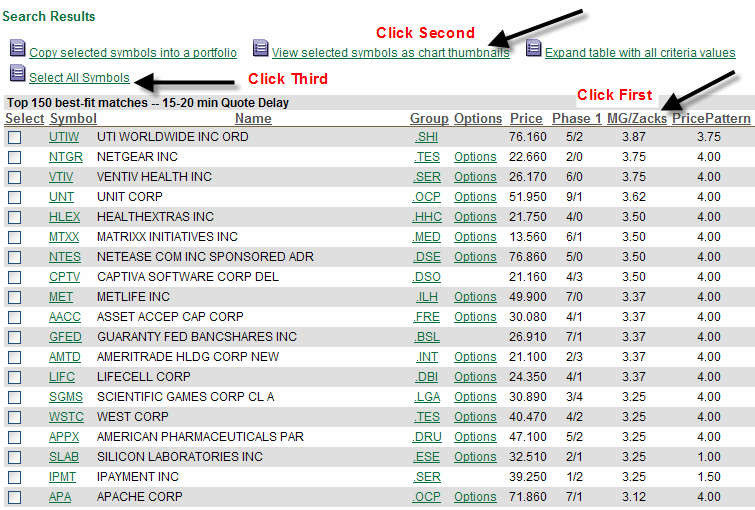Click icon beside Expand table with all criteria
The image size is (755, 510).
[x=534, y=48]
